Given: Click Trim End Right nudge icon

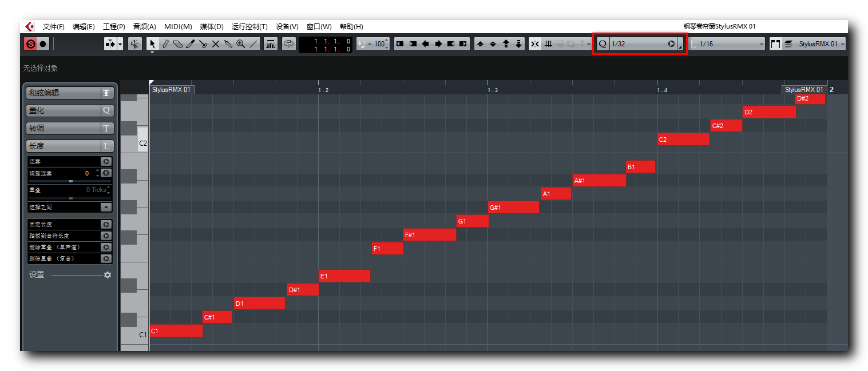Looking at the screenshot, I should point(463,43).
